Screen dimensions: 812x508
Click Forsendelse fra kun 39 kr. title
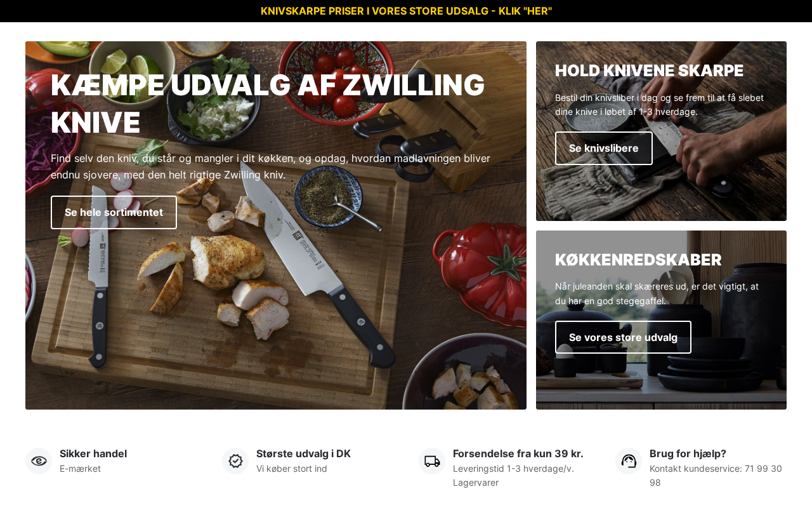point(518,453)
